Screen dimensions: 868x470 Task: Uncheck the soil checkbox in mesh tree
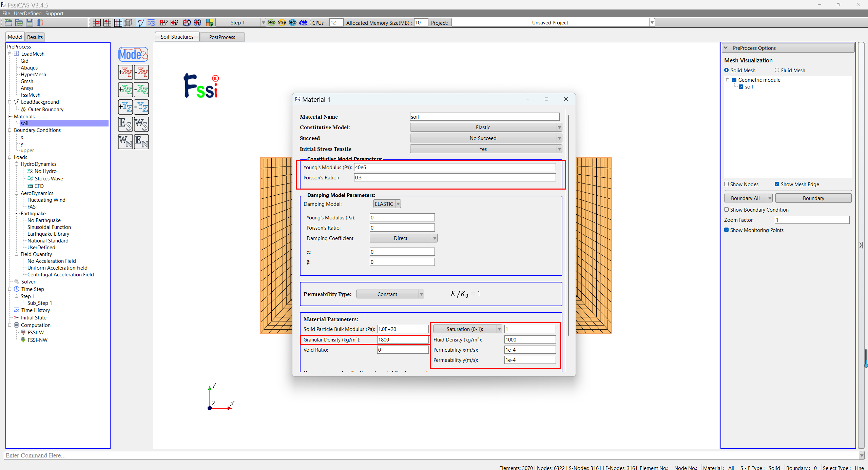point(741,87)
